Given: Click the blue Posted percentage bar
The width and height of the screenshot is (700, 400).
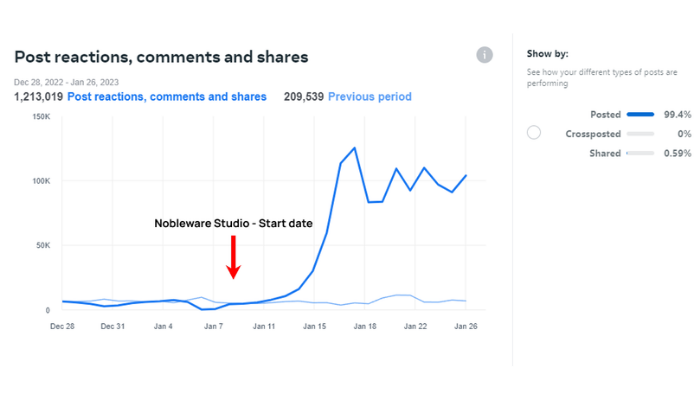Looking at the screenshot, I should point(640,115).
